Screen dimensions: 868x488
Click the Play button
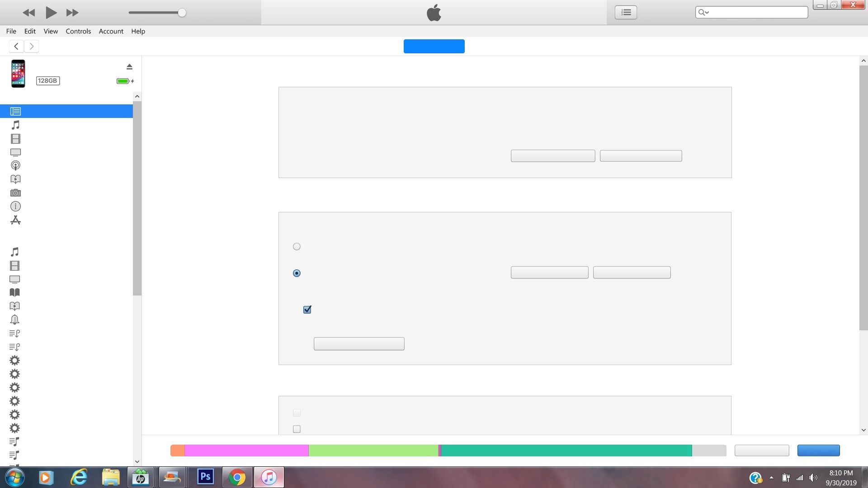coord(51,13)
